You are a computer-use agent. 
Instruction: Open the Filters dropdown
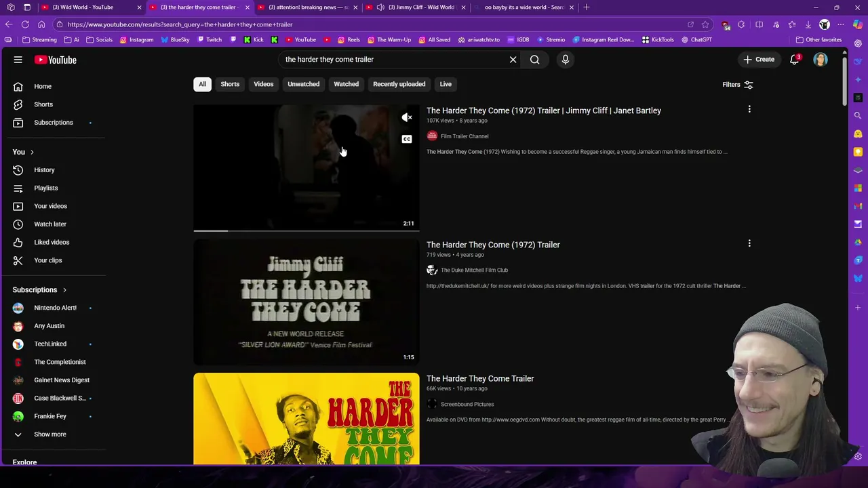click(738, 85)
